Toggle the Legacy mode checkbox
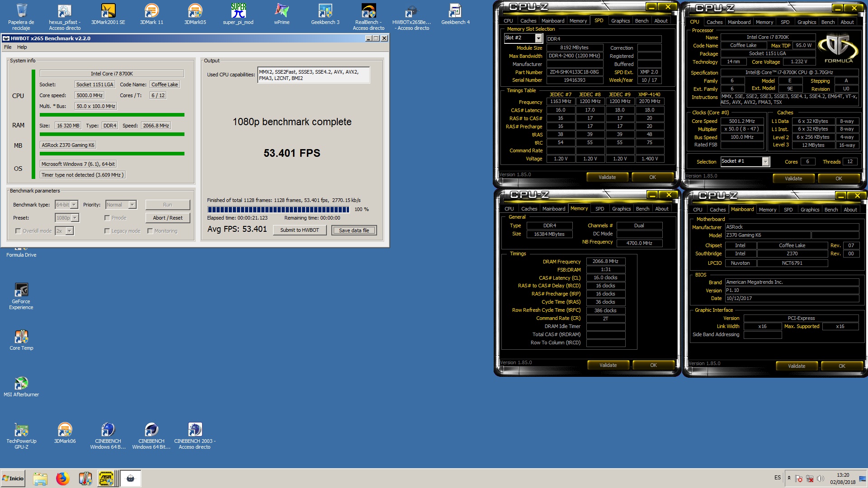This screenshot has width=868, height=488. tap(107, 231)
